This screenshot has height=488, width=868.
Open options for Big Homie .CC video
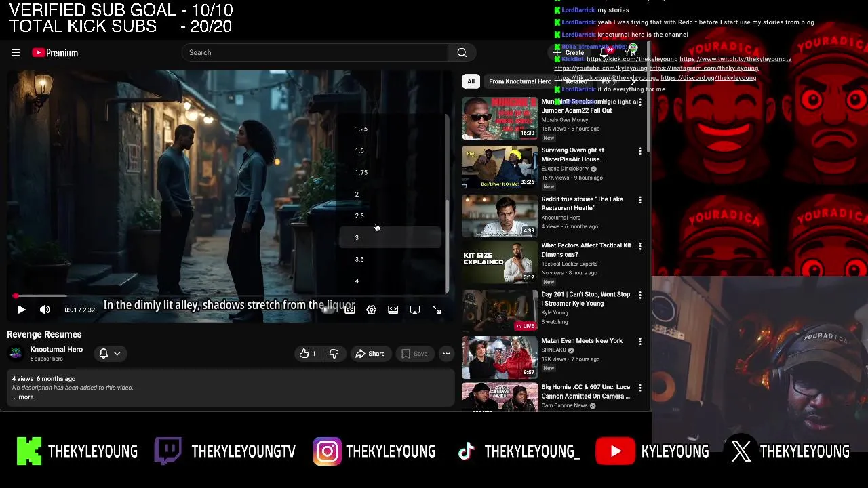[x=640, y=388]
